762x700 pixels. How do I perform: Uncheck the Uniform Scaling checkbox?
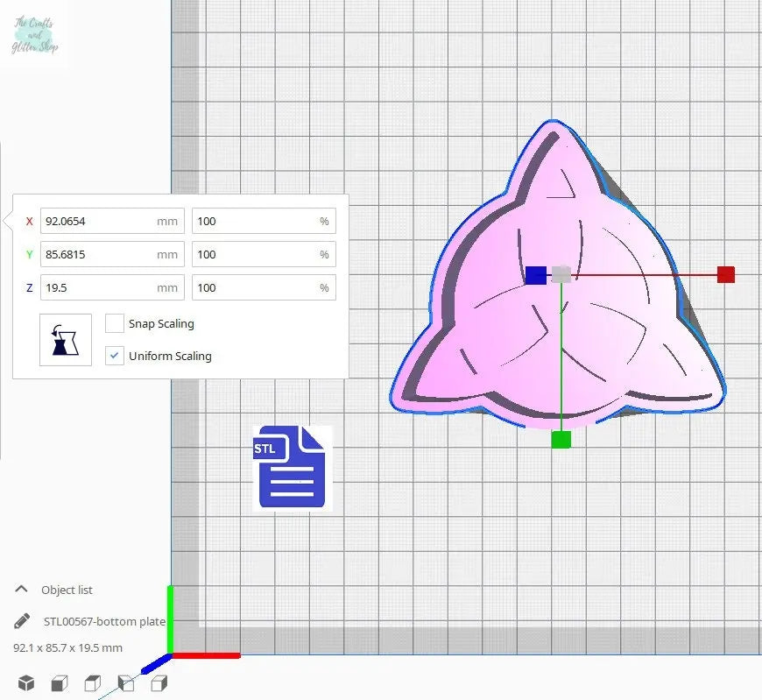(x=115, y=356)
